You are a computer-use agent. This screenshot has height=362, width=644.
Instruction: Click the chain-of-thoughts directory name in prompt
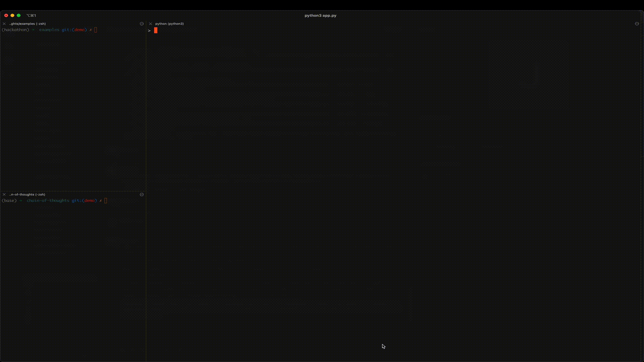(48, 200)
